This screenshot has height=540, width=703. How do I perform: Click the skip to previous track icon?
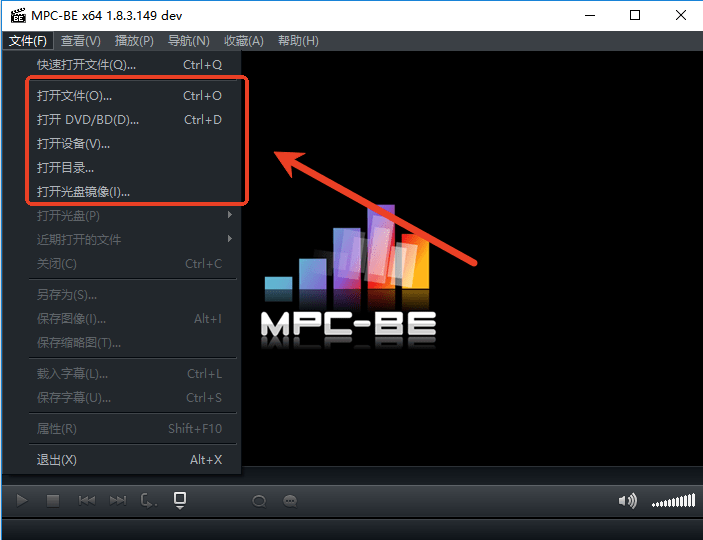coord(87,500)
